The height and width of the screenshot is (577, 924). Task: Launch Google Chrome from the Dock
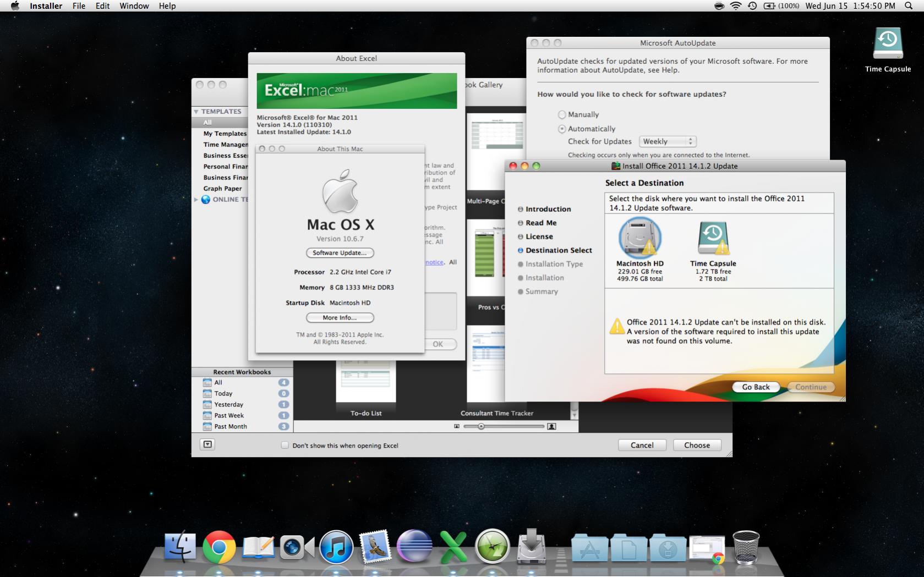pos(219,547)
